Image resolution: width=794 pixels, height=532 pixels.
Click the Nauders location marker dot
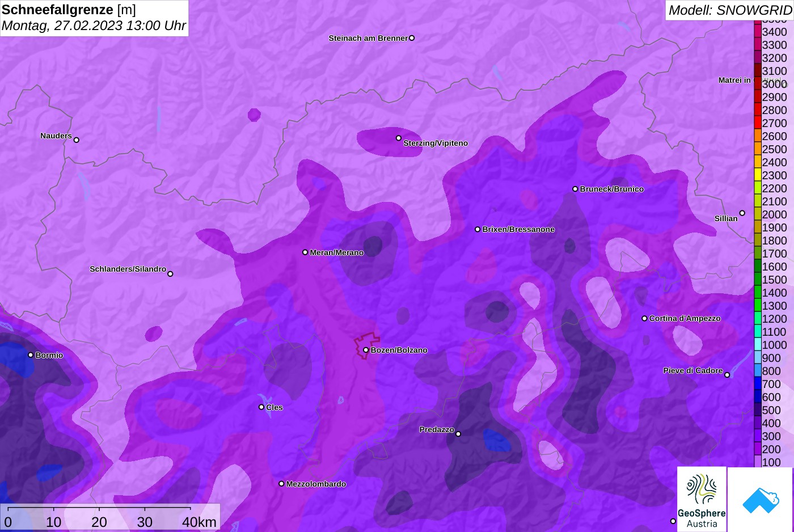click(x=77, y=140)
